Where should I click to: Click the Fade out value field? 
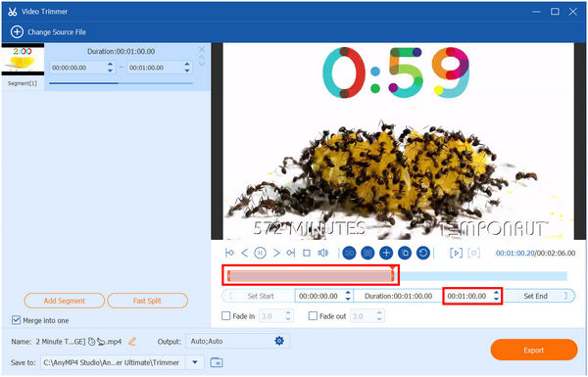pyautogui.click(x=363, y=316)
